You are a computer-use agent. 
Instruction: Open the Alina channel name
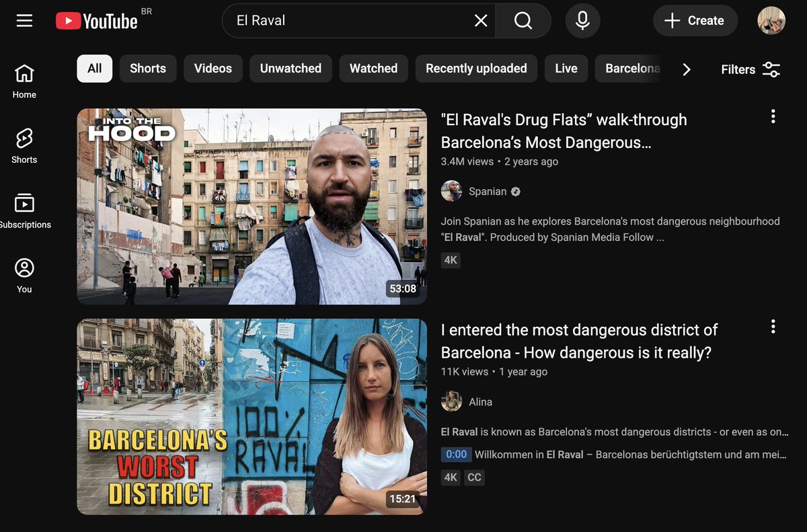coord(481,402)
